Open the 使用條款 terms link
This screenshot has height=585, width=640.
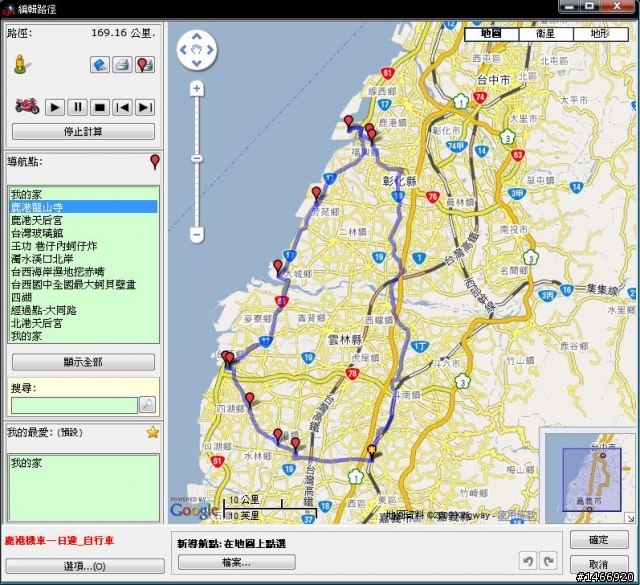517,515
